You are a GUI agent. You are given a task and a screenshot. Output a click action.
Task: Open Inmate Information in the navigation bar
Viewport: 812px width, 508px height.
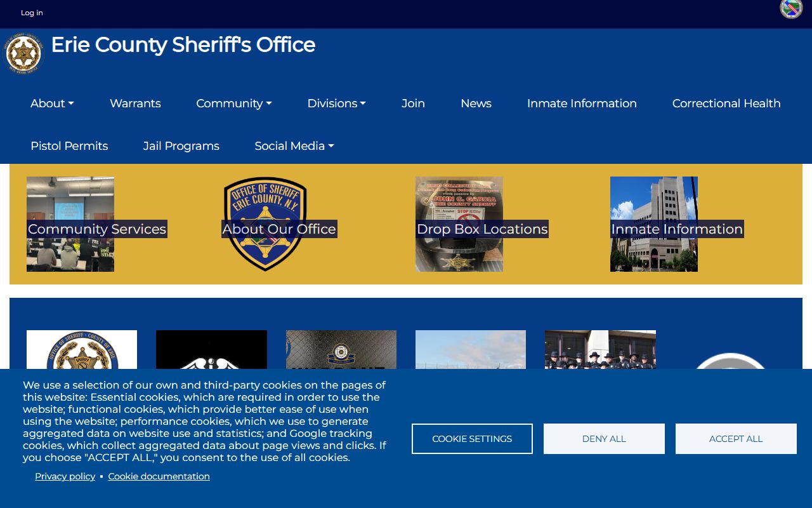click(582, 103)
